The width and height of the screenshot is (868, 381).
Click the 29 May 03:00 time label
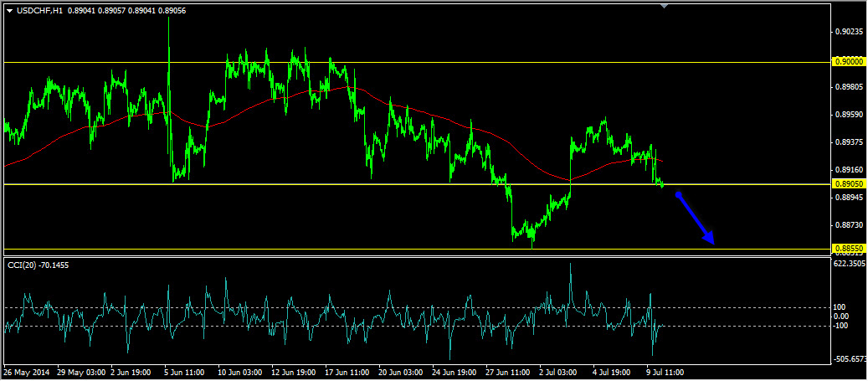[80, 372]
